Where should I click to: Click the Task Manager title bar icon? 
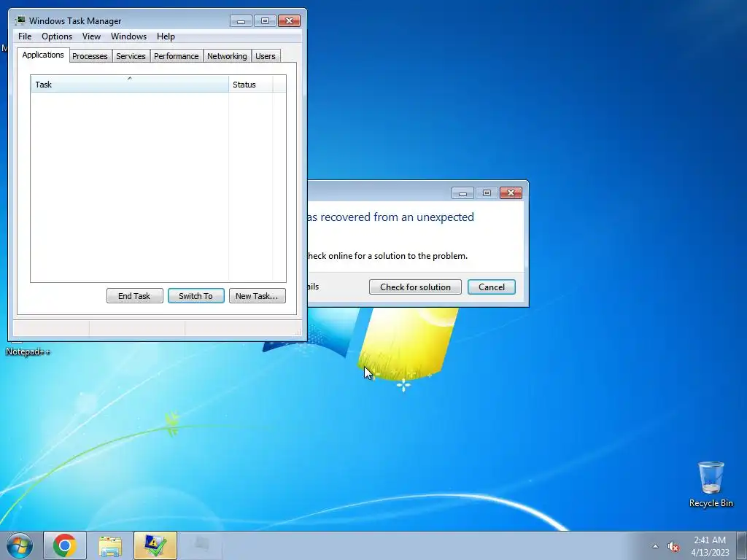pyautogui.click(x=20, y=20)
